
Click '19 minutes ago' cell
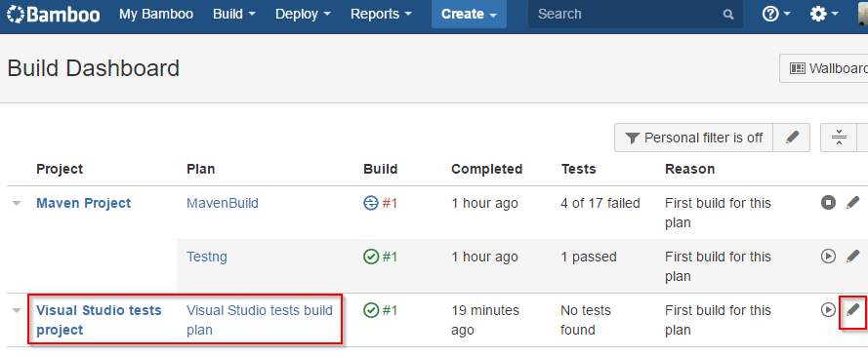coord(485,320)
